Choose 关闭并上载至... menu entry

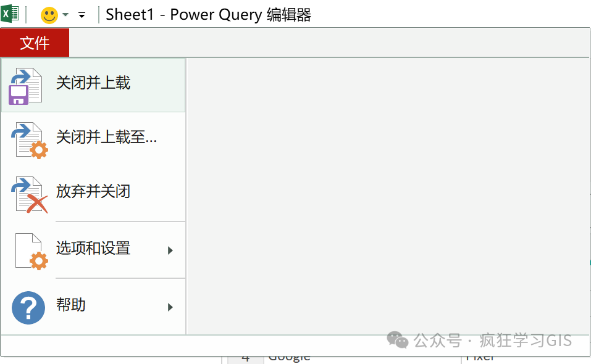pyautogui.click(x=93, y=139)
